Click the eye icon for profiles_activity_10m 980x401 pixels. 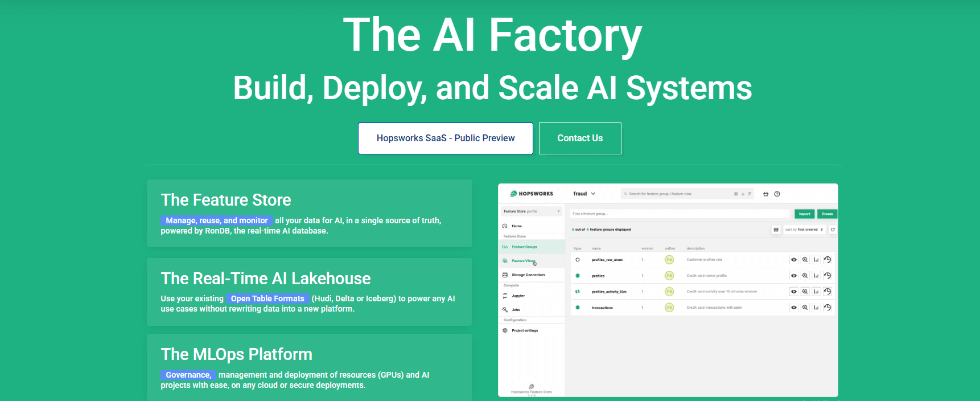point(794,292)
